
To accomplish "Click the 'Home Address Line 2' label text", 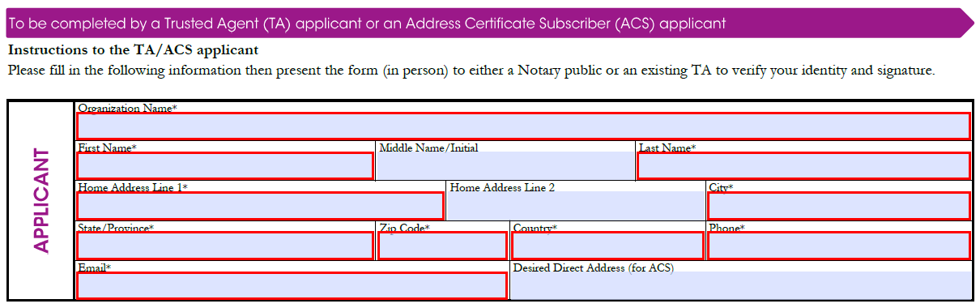I will [x=502, y=187].
